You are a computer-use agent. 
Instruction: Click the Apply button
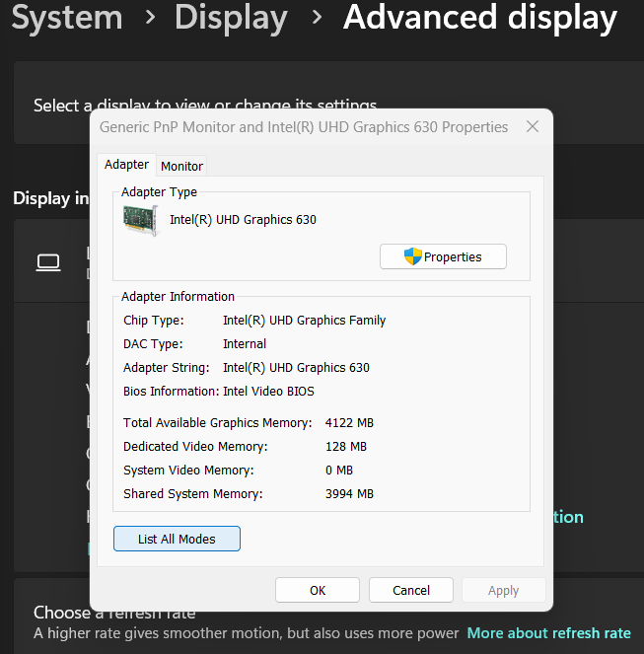(503, 590)
